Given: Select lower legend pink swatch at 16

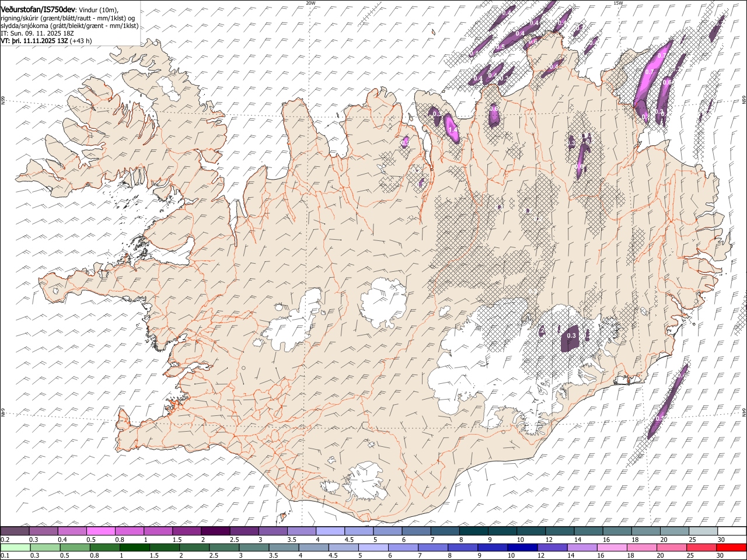Looking at the screenshot, I should (612, 547).
